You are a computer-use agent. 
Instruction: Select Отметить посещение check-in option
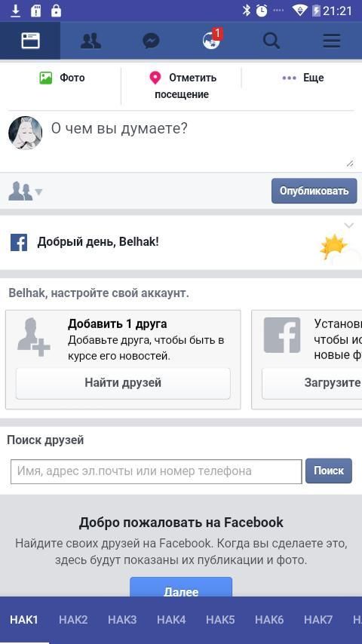tap(183, 85)
